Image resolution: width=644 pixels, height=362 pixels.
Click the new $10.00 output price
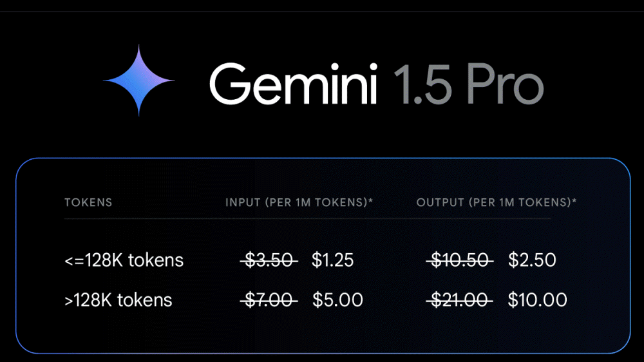(537, 300)
